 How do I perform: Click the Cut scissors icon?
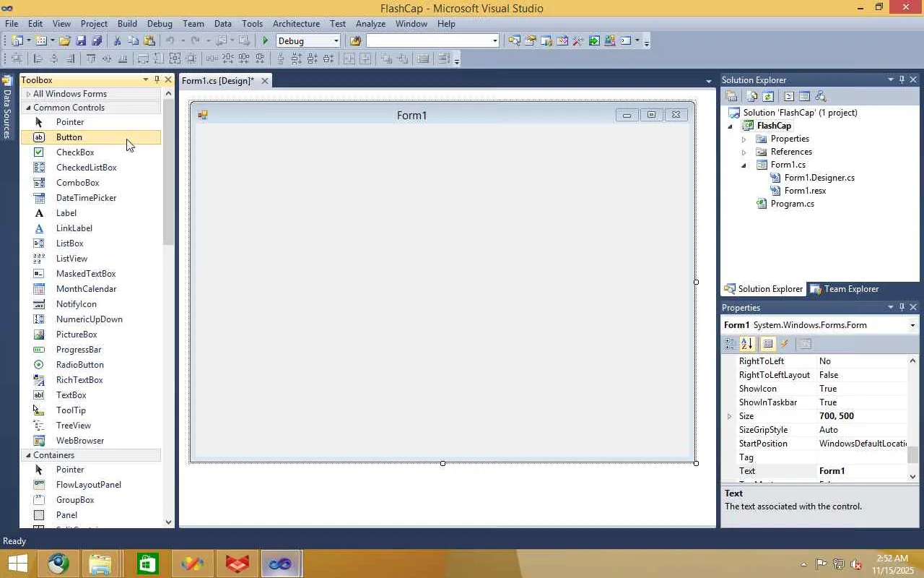pos(118,41)
